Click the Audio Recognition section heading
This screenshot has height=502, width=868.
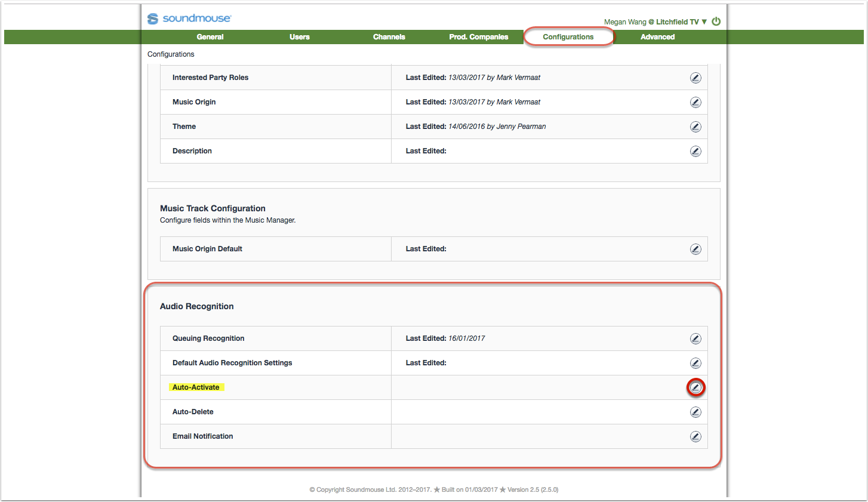point(197,306)
